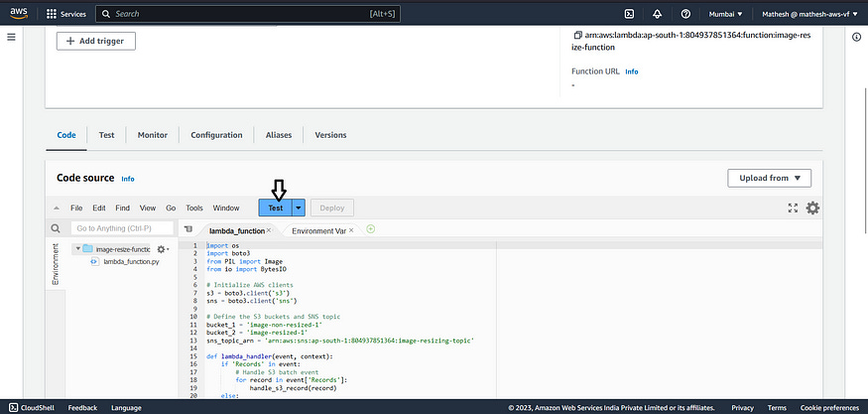Open the Privacy link in the footer
This screenshot has width=868, height=414.
point(742,408)
